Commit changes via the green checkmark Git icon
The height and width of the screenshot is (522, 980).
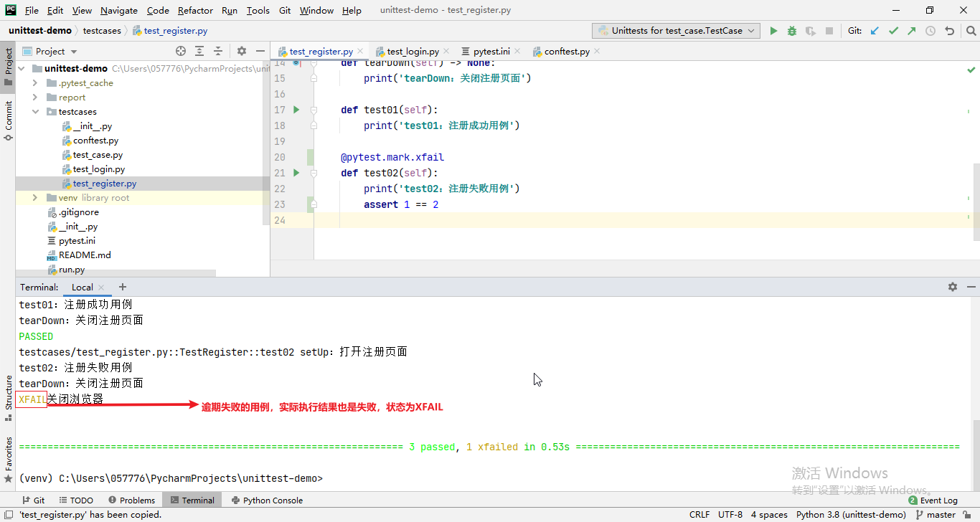coord(893,30)
